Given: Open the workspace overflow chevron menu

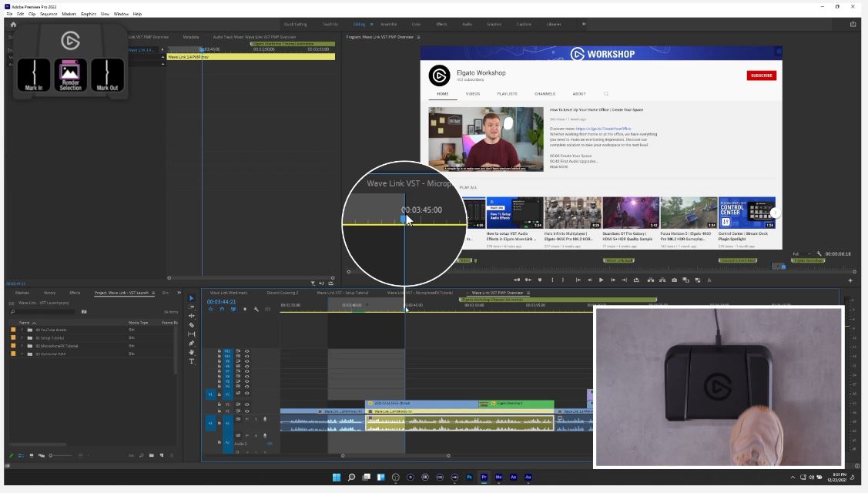Looking at the screenshot, I should tap(583, 24).
